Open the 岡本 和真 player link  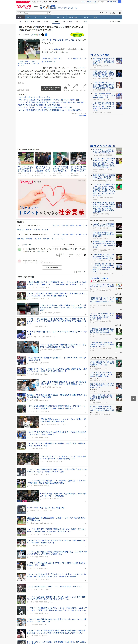(21, 239)
